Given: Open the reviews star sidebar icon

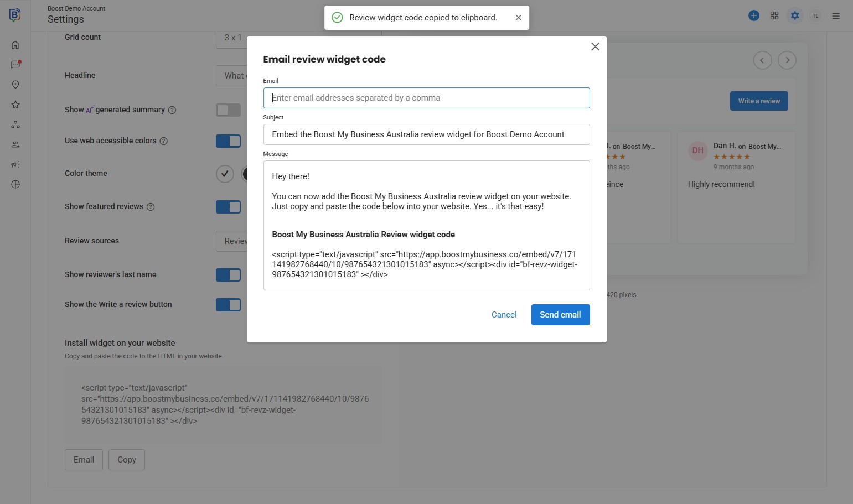Looking at the screenshot, I should pos(15,105).
